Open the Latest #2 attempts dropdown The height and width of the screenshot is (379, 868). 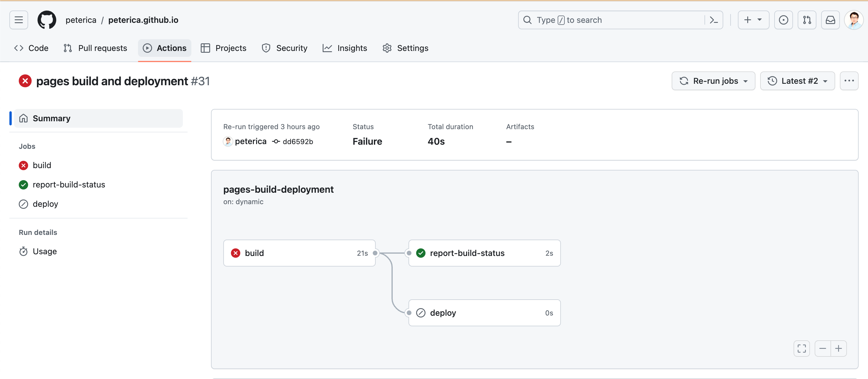[797, 81]
